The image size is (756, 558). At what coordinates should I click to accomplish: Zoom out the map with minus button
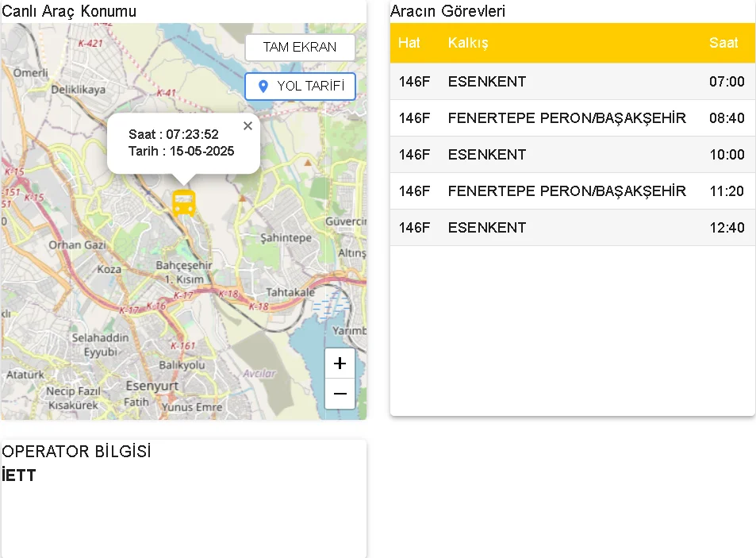point(340,394)
